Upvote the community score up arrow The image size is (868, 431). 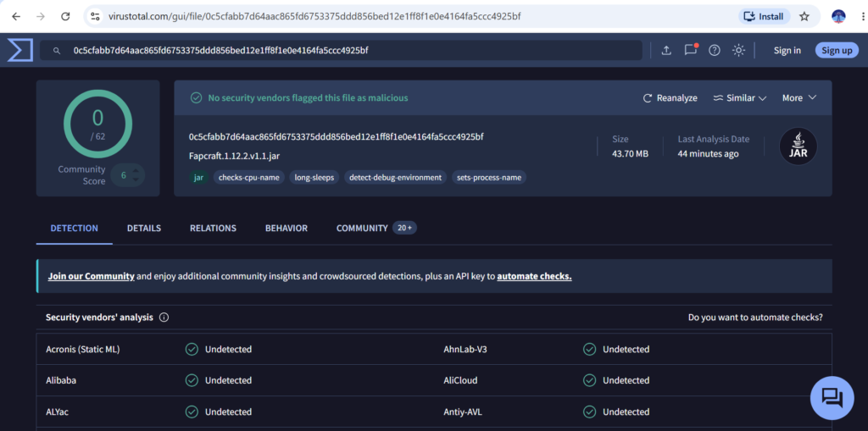[136, 169]
